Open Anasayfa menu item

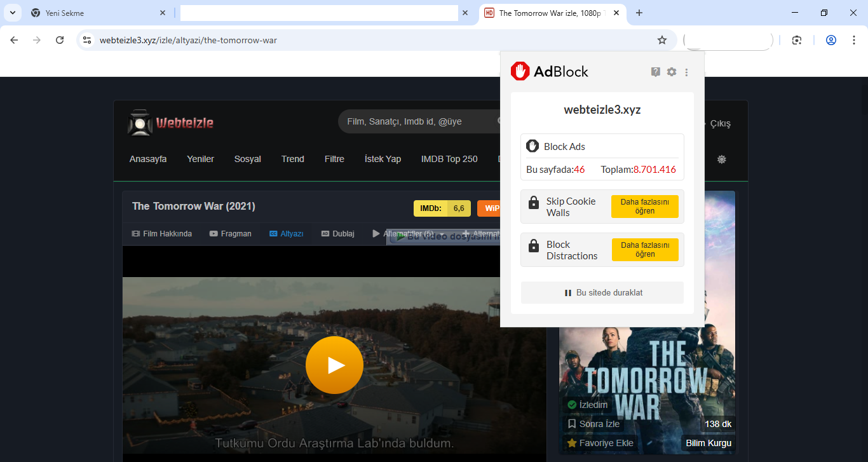point(148,159)
